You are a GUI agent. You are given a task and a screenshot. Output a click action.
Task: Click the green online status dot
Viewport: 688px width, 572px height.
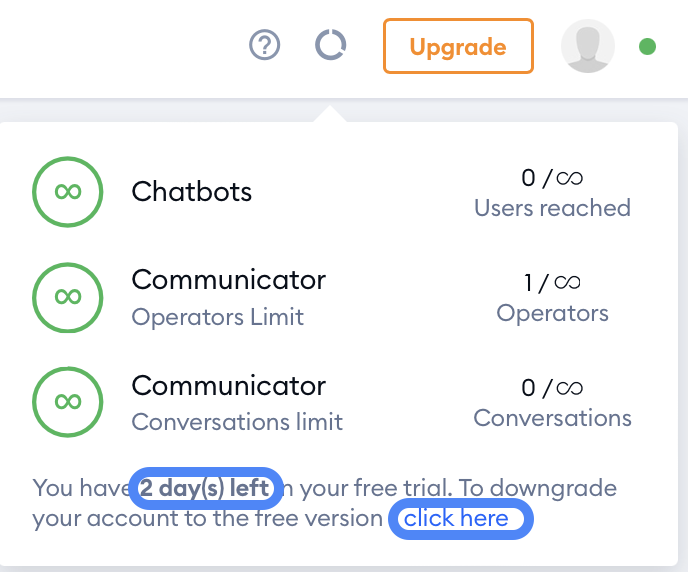[647, 46]
